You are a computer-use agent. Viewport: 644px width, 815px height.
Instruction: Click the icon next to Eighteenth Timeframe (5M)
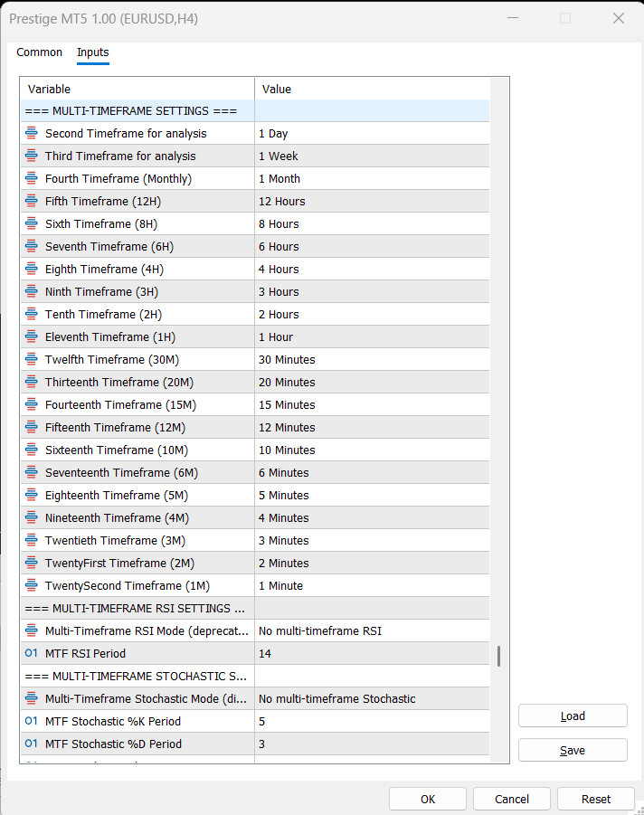click(31, 495)
